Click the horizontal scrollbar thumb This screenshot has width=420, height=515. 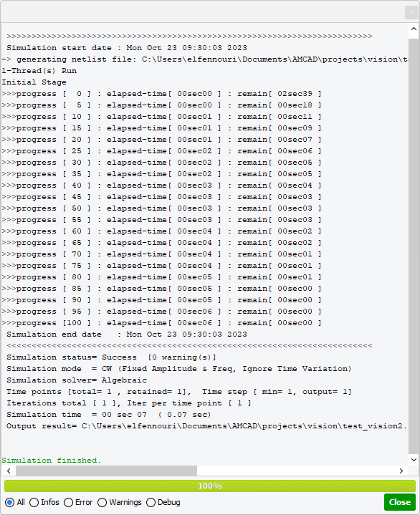(x=107, y=471)
